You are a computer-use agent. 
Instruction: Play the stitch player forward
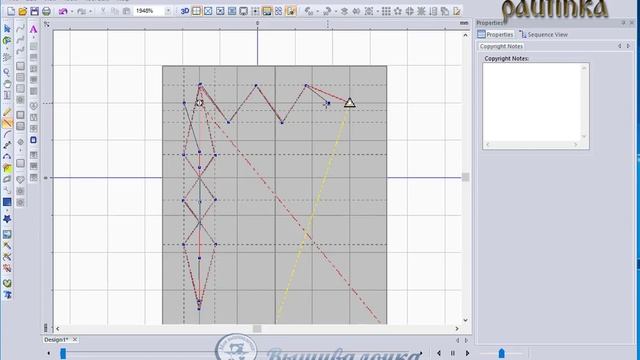point(467,353)
